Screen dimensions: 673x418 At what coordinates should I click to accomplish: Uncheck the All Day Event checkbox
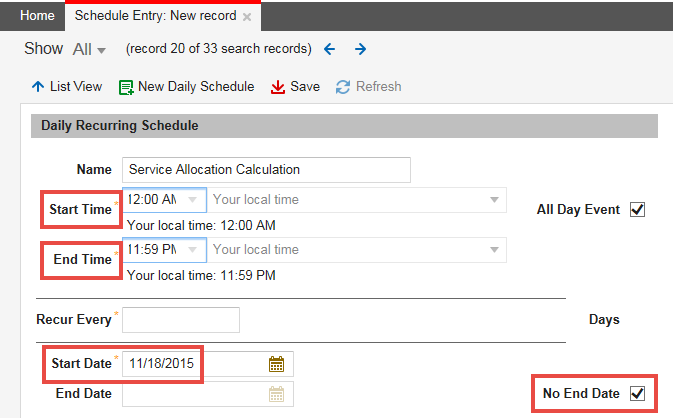click(638, 210)
